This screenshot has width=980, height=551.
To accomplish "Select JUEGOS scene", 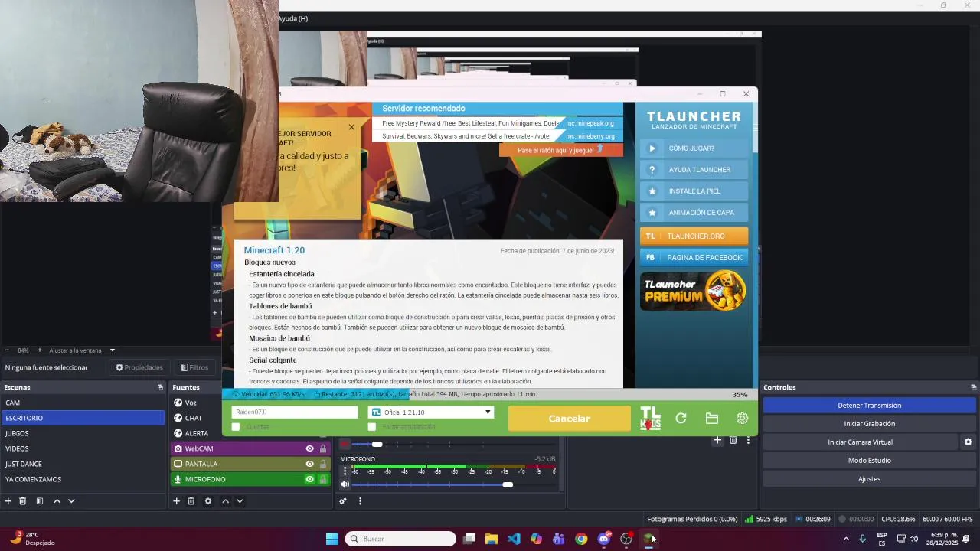I will pos(83,433).
